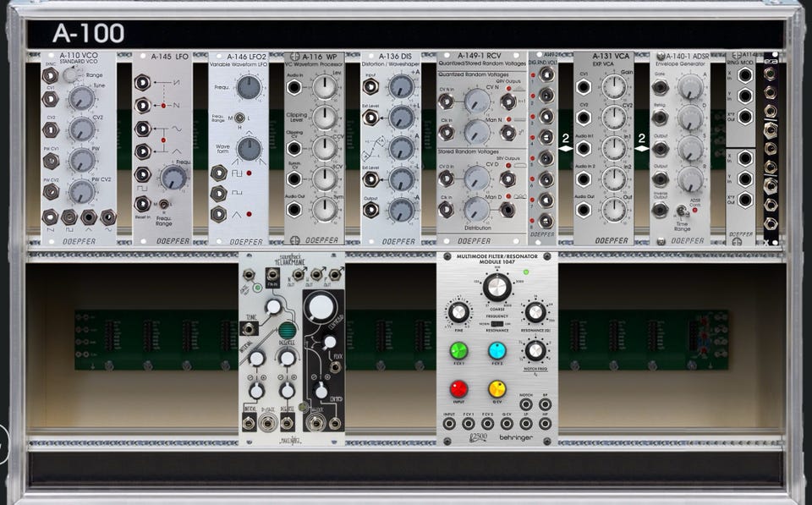Viewport: 812px width, 505px height.
Task: Click the Man N knob on A-149-1 RCV
Action: tap(477, 133)
